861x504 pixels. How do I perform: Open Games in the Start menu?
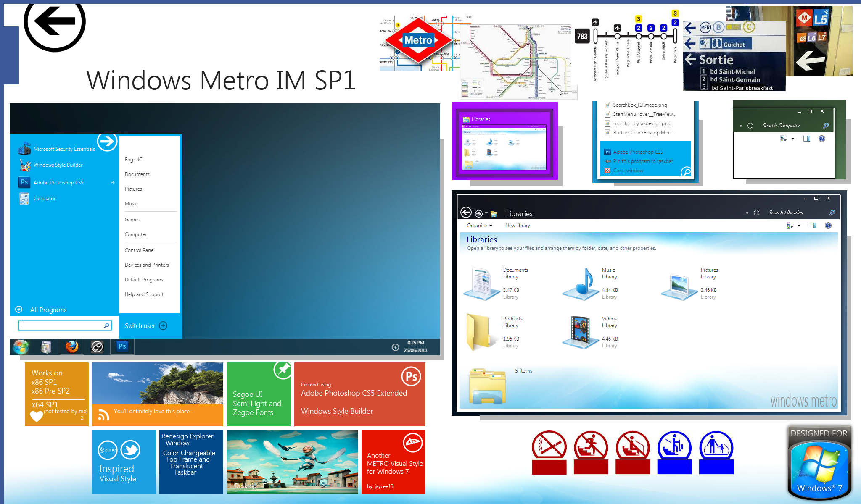pyautogui.click(x=132, y=220)
